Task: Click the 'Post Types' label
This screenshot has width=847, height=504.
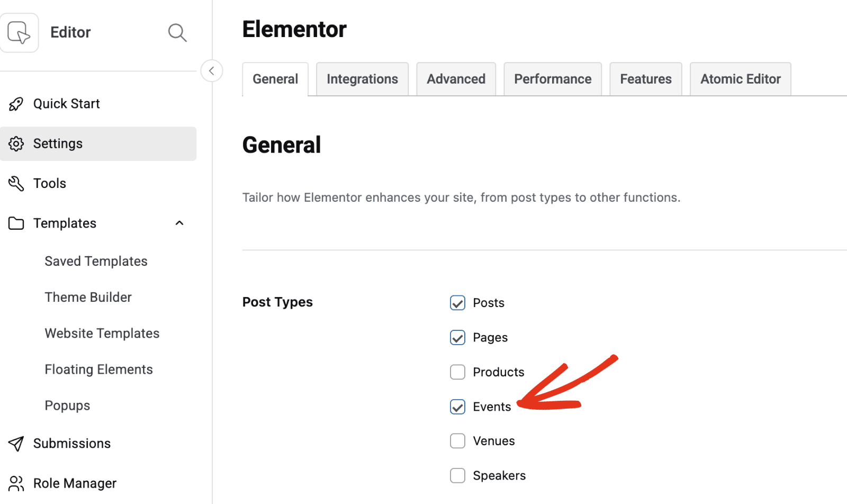Action: [277, 302]
